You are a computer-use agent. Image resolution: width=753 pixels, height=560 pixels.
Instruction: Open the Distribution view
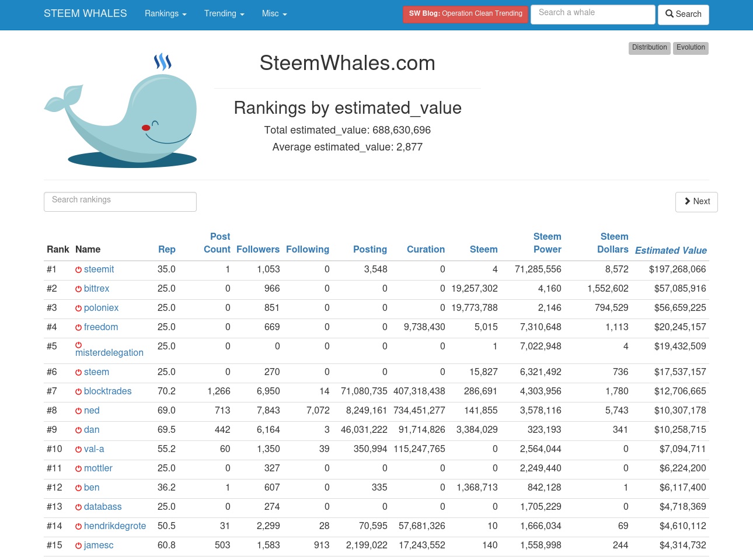pyautogui.click(x=649, y=48)
